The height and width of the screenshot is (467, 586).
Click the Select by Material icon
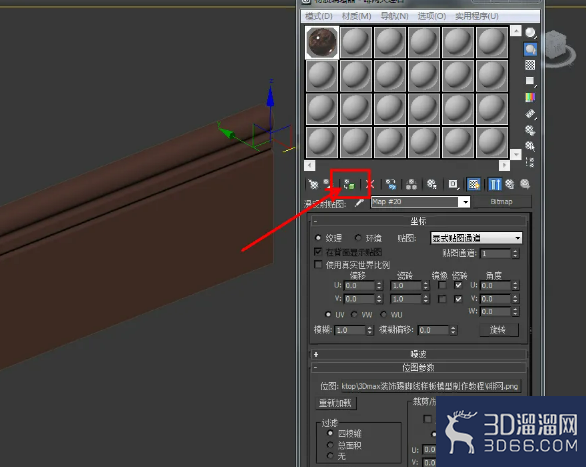pyautogui.click(x=530, y=146)
